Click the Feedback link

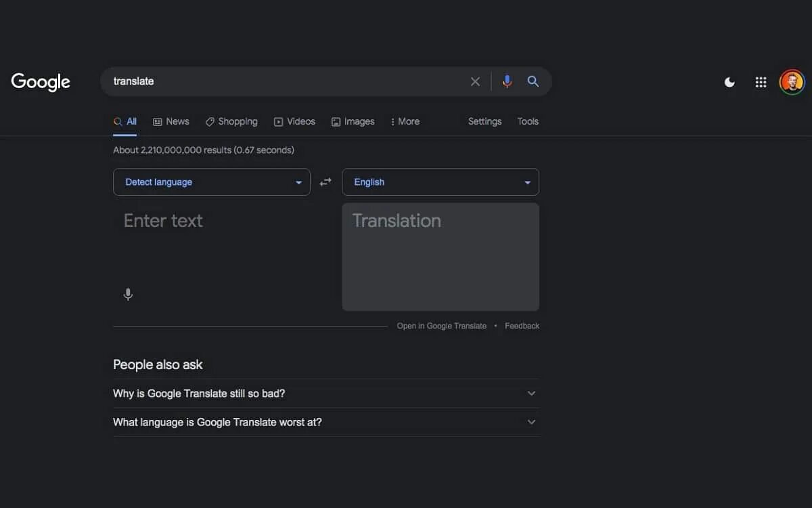coord(522,326)
